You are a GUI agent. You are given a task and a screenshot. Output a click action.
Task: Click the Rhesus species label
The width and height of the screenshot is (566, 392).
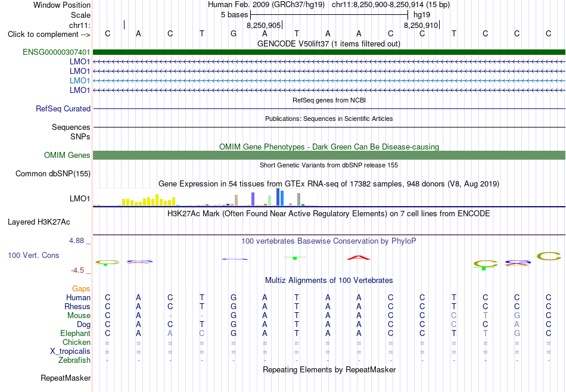click(77, 306)
